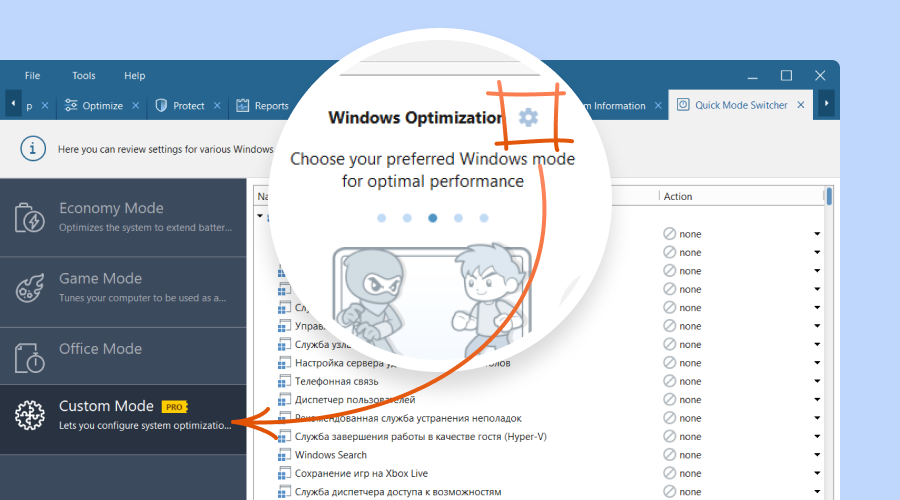This screenshot has height=500, width=900.
Task: Close the Information tab
Action: tap(658, 106)
